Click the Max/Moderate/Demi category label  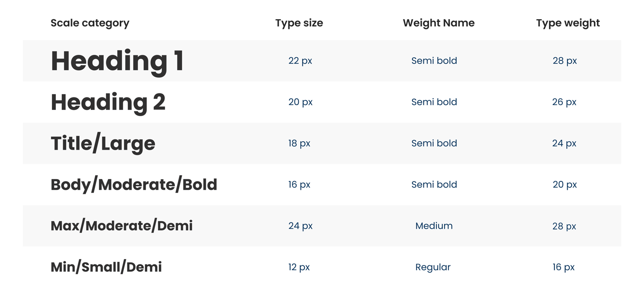coord(122,226)
